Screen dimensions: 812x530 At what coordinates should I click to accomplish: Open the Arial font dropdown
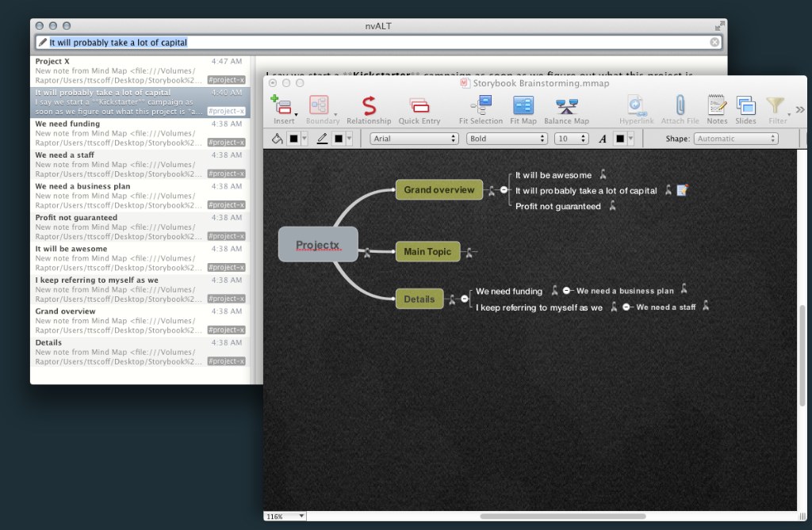[415, 139]
